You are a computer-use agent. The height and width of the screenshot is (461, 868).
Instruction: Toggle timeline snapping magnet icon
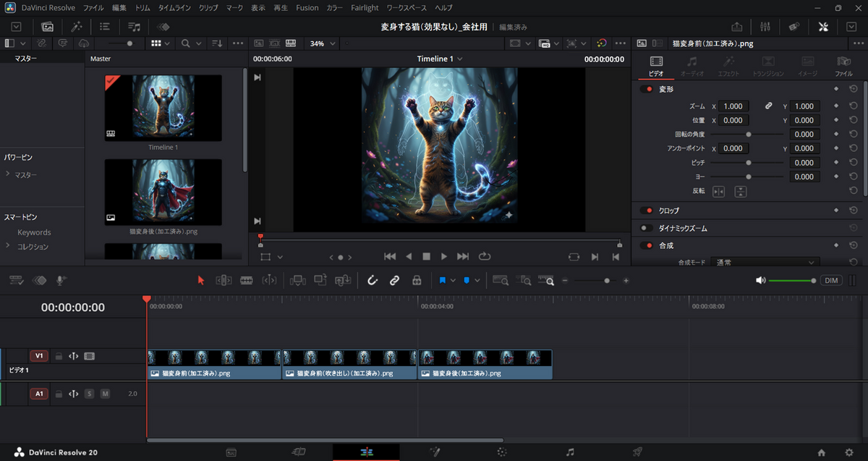click(x=373, y=280)
